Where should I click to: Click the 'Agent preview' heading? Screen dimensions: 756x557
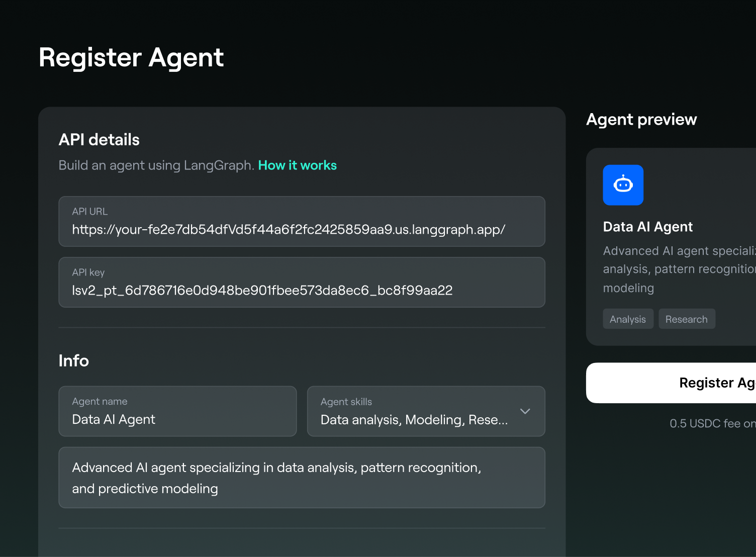pyautogui.click(x=641, y=120)
